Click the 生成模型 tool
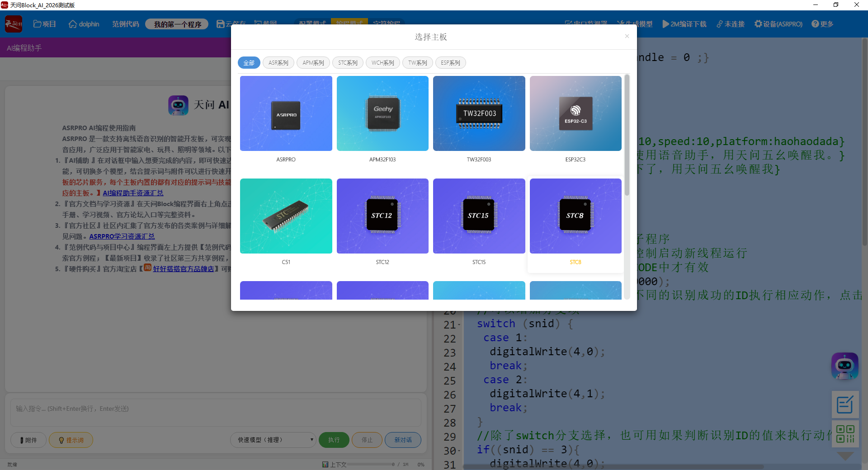Viewport: 868px width, 470px height. click(635, 24)
